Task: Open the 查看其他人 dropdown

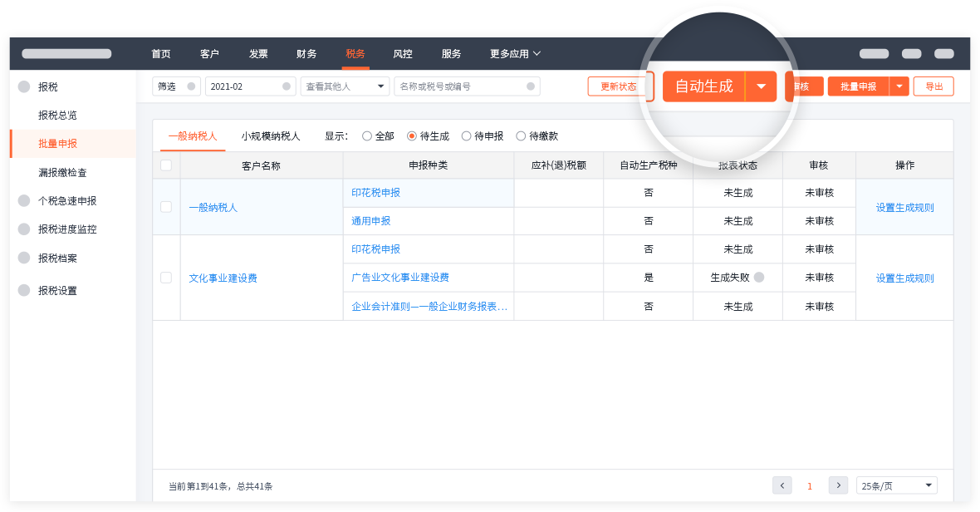Action: pos(345,86)
